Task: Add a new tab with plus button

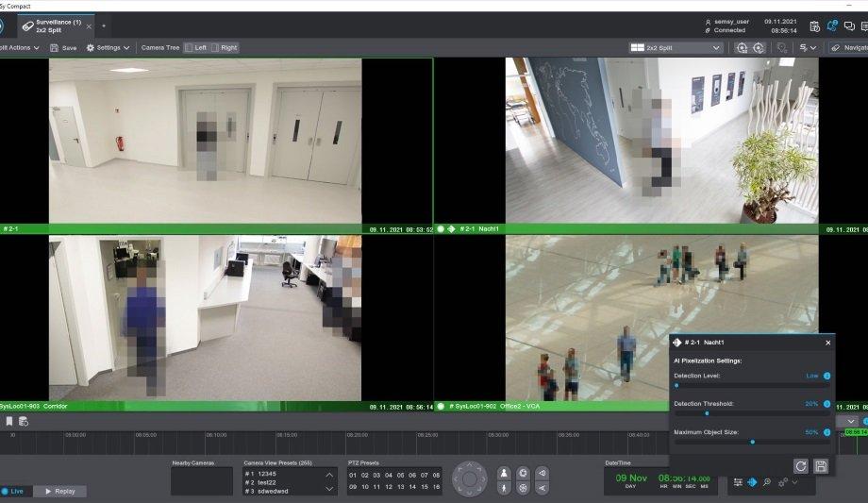Action: (104, 25)
